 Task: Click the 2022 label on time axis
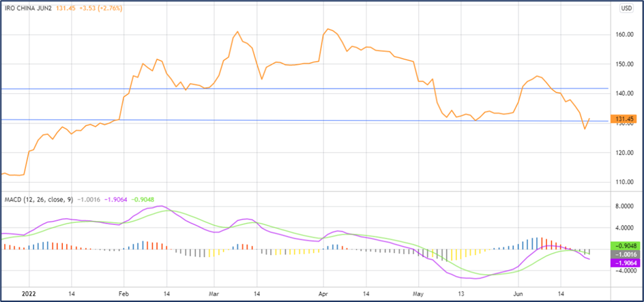coord(29,294)
